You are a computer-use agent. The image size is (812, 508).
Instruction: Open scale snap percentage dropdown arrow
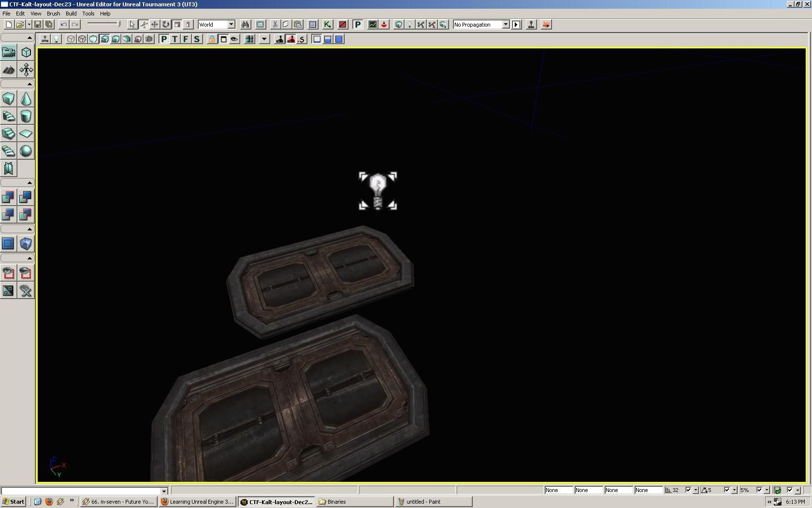tap(767, 490)
